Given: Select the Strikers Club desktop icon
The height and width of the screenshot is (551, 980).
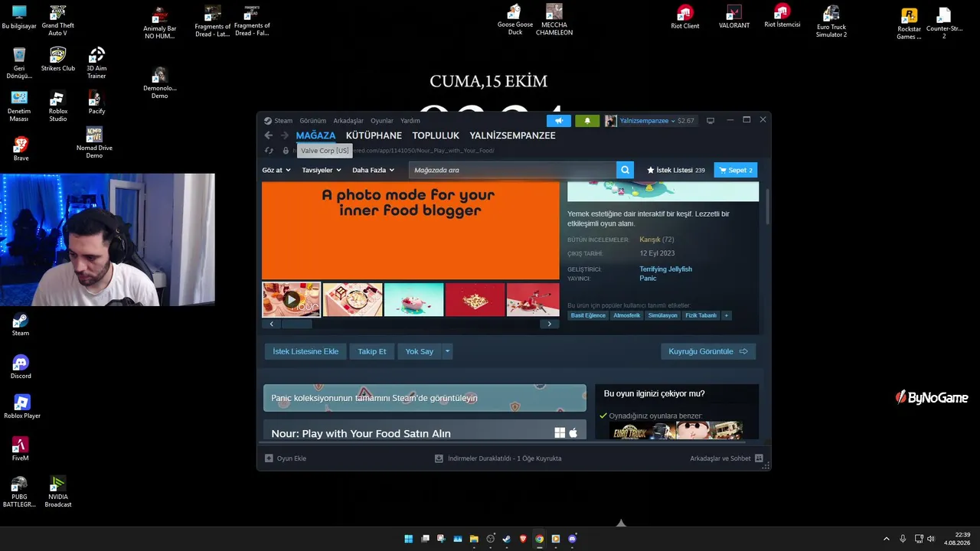Looking at the screenshot, I should [x=57, y=60].
